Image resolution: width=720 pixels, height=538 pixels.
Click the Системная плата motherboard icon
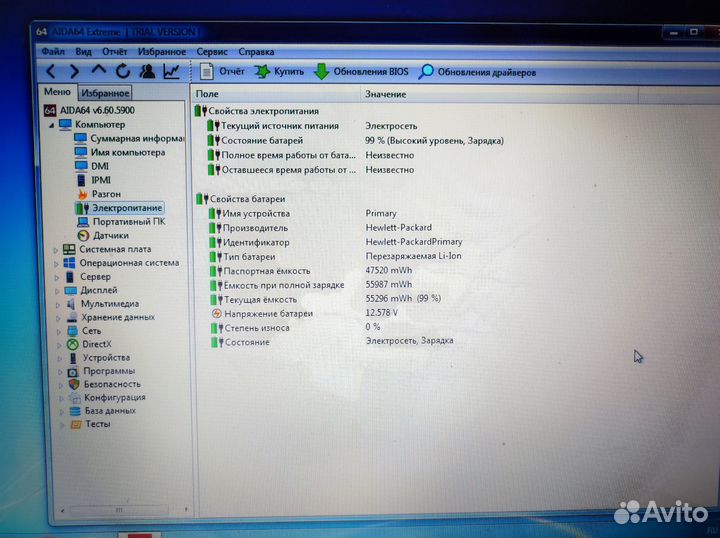coord(69,249)
